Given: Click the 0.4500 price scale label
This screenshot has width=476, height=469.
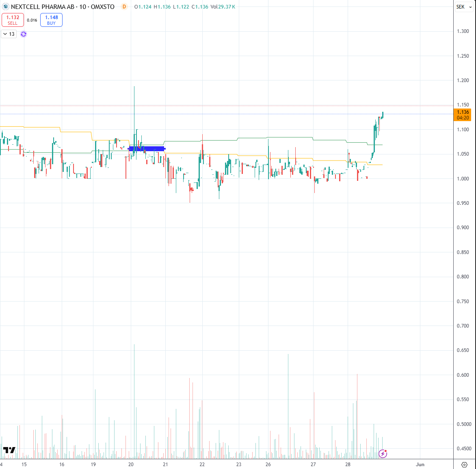Looking at the screenshot, I should point(464,448).
